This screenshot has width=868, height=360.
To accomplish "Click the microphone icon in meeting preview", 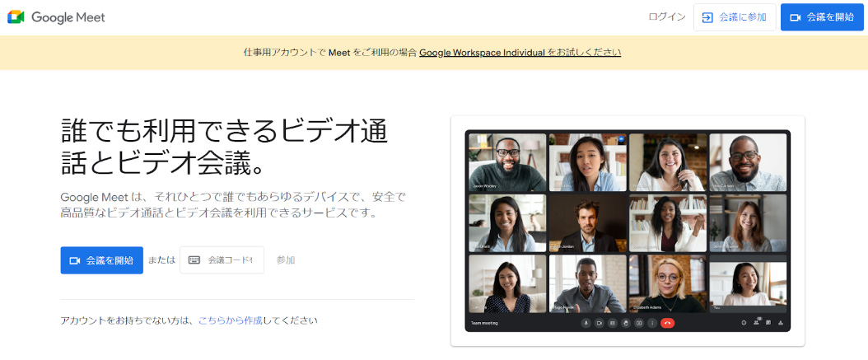I will 586,323.
